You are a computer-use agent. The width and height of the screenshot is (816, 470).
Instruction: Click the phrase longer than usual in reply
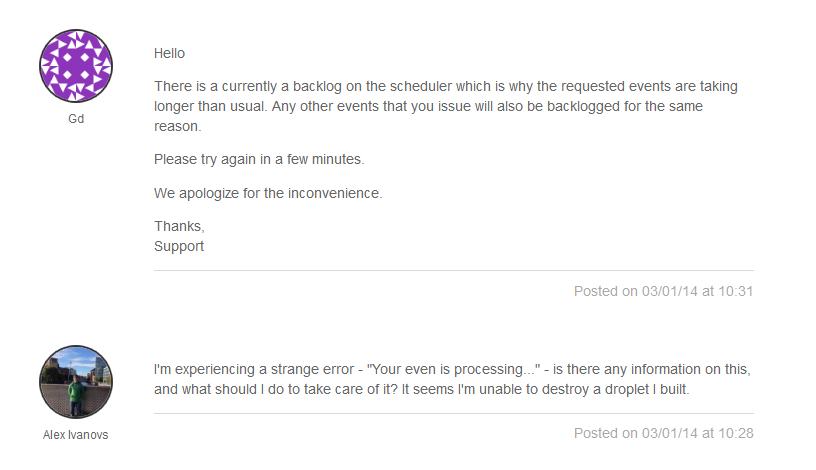[x=210, y=107]
